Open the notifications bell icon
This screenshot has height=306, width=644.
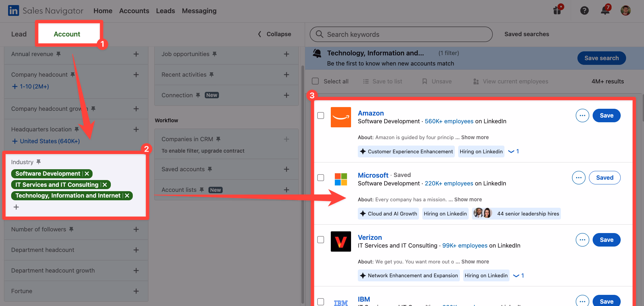pos(605,10)
